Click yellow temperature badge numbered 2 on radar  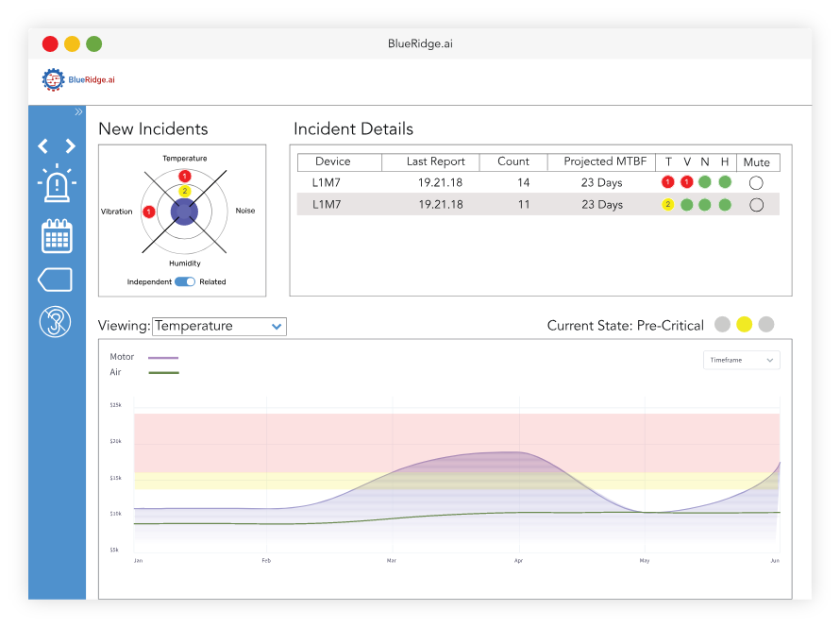tap(185, 192)
